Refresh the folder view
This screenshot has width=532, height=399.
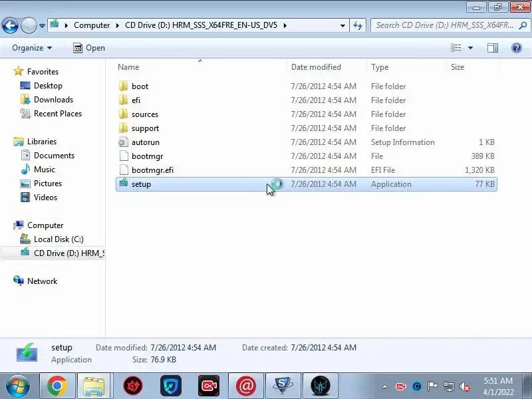tap(358, 25)
